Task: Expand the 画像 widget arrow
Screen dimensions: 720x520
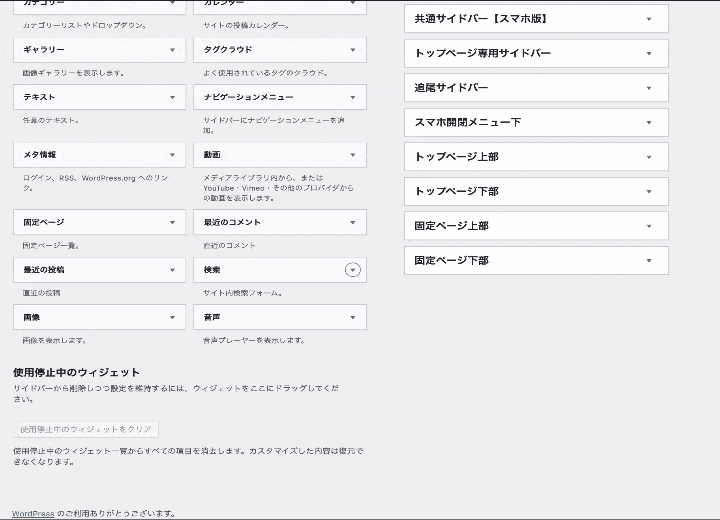Action: (173, 317)
